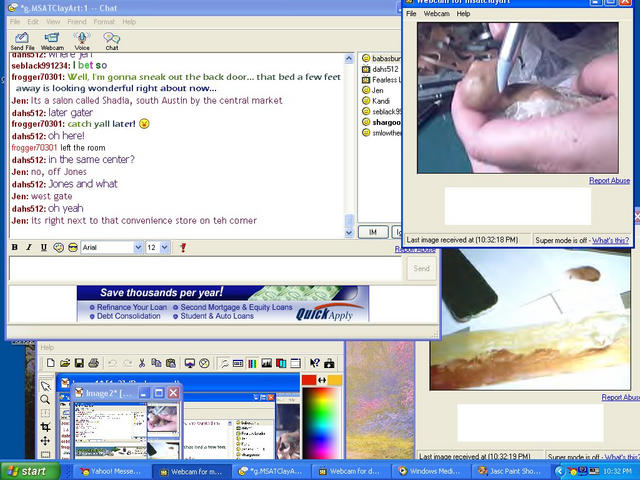Click Copy icon in Paint Shop toolbar
640x480 pixels.
pos(156,363)
